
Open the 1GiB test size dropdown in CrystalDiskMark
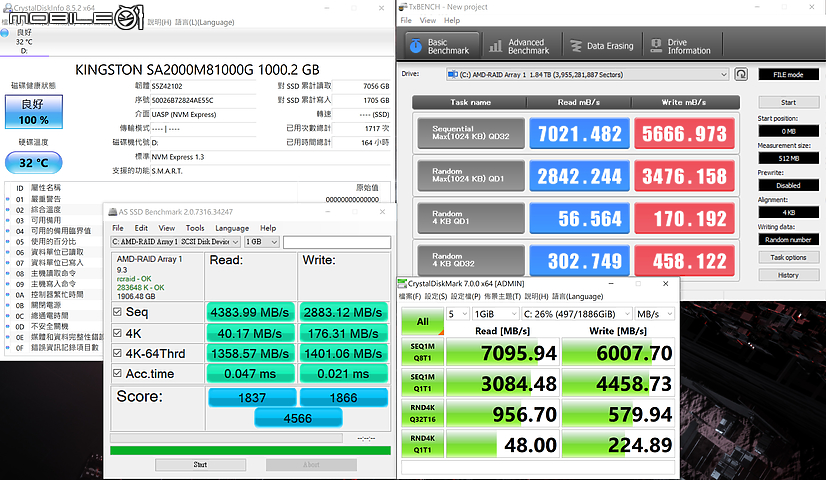click(x=495, y=314)
